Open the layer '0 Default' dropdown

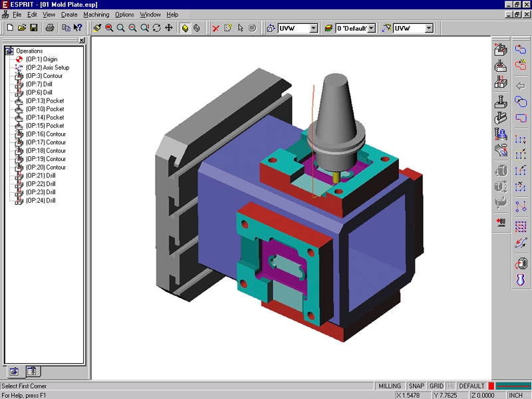[371, 28]
